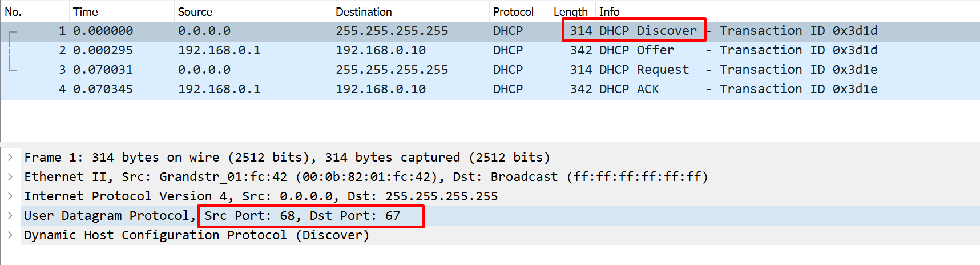Expand the Ethernet II tree node
Screen dimensions: 980x265
(x=10, y=177)
